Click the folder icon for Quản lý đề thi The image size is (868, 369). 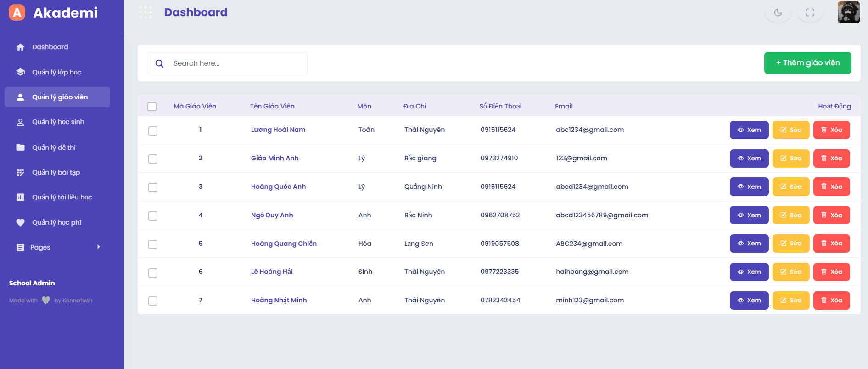point(20,148)
